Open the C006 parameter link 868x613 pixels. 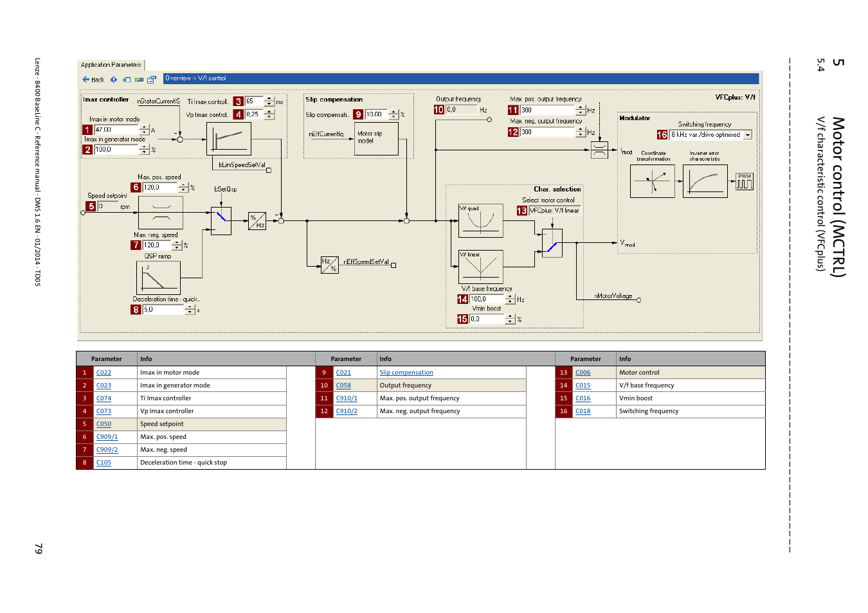(x=583, y=373)
